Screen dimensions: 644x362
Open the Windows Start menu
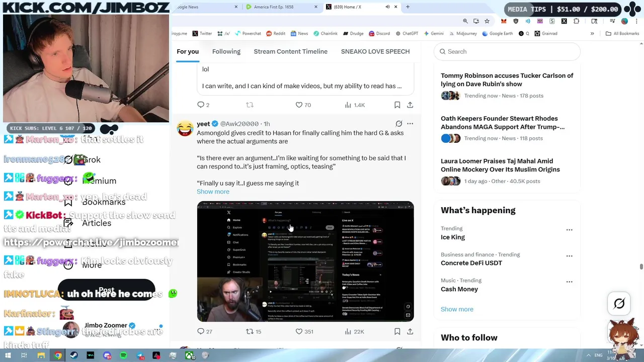coord(8,355)
